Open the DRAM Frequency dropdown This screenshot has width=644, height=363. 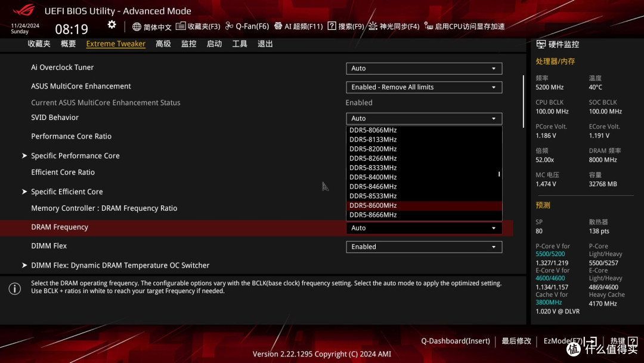tap(424, 227)
